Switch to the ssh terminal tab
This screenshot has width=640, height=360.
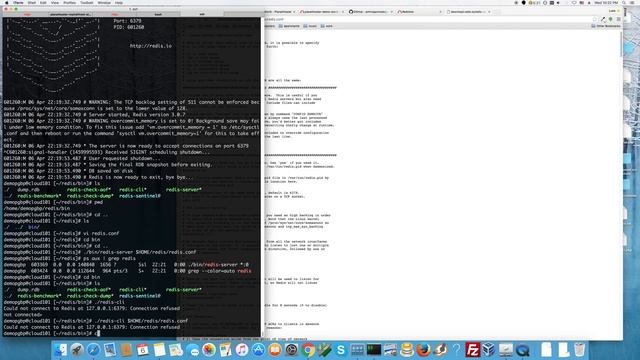[202, 14]
